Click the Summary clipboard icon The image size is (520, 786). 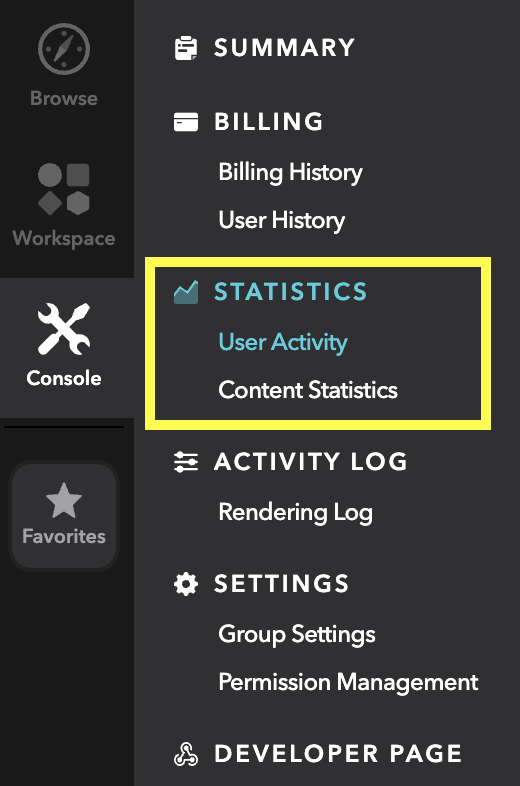[x=186, y=48]
